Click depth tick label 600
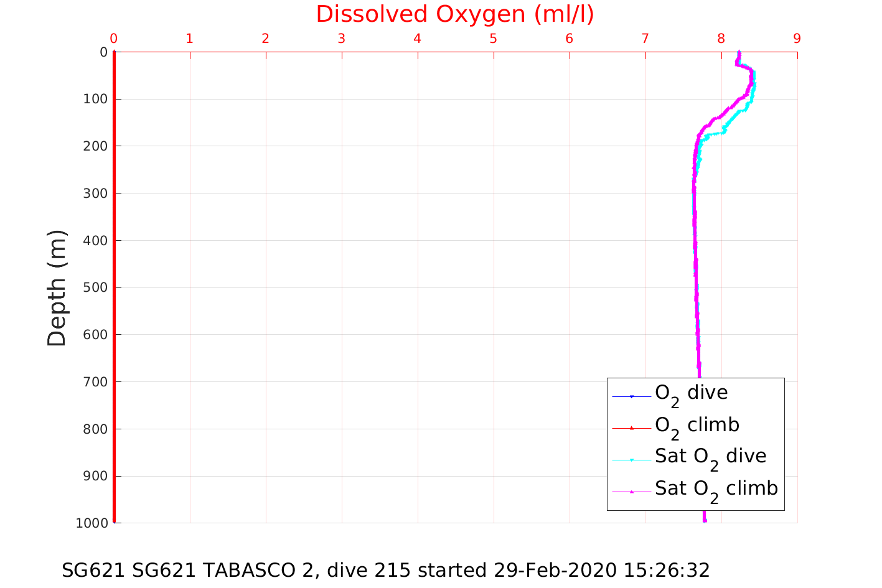Viewport: 882px width, 588px height. point(95,335)
